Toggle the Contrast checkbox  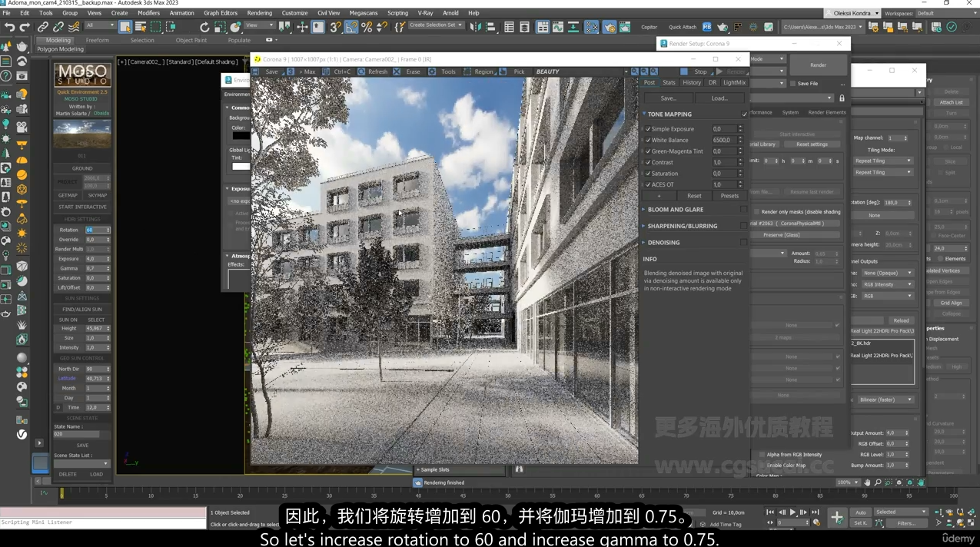pyautogui.click(x=648, y=162)
